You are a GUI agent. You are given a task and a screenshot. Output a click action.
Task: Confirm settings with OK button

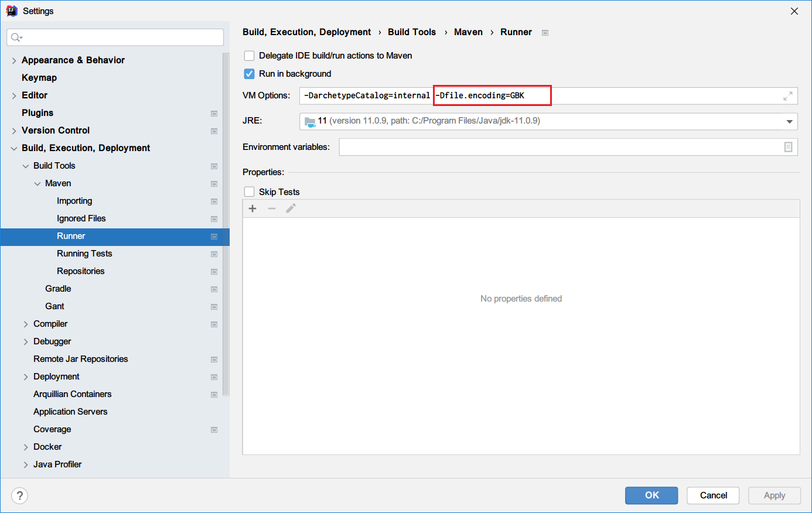(x=651, y=495)
